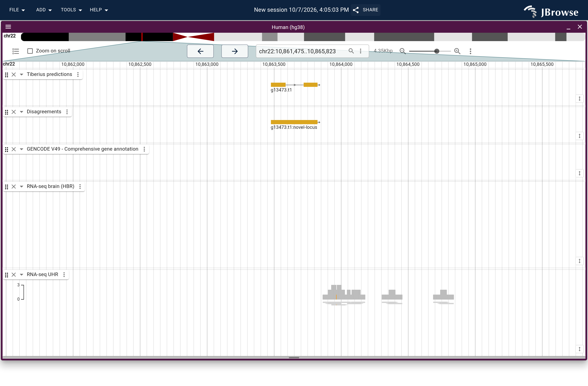Open Tiberius predictions track menu dots

[78, 74]
